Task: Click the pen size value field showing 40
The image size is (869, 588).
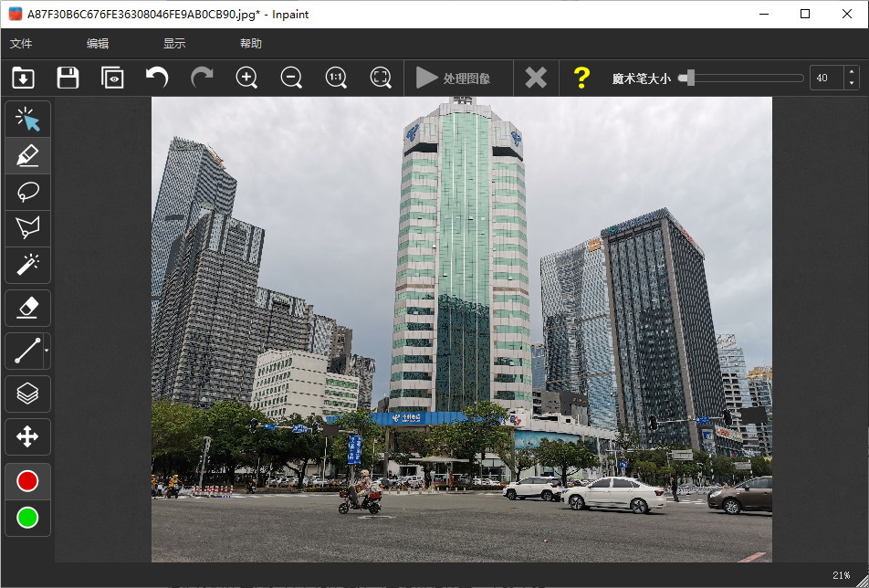Action: (825, 79)
